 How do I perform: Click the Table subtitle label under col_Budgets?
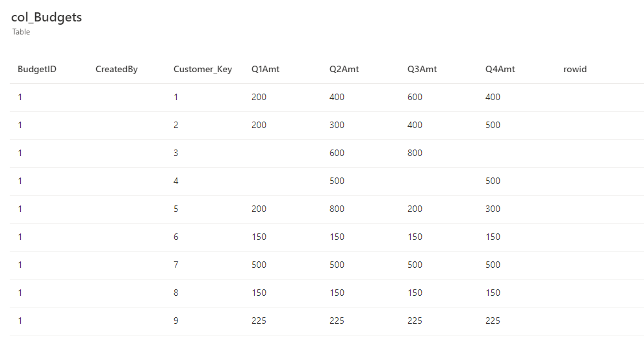21,32
